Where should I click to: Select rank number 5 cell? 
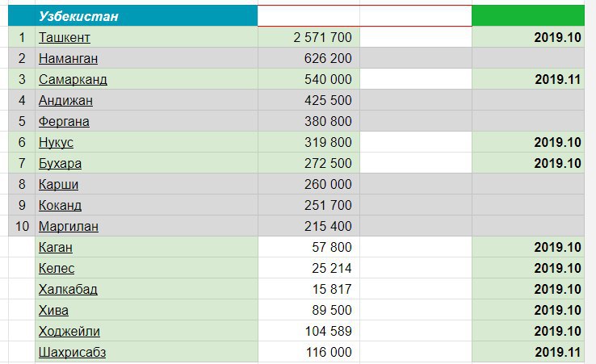22,121
